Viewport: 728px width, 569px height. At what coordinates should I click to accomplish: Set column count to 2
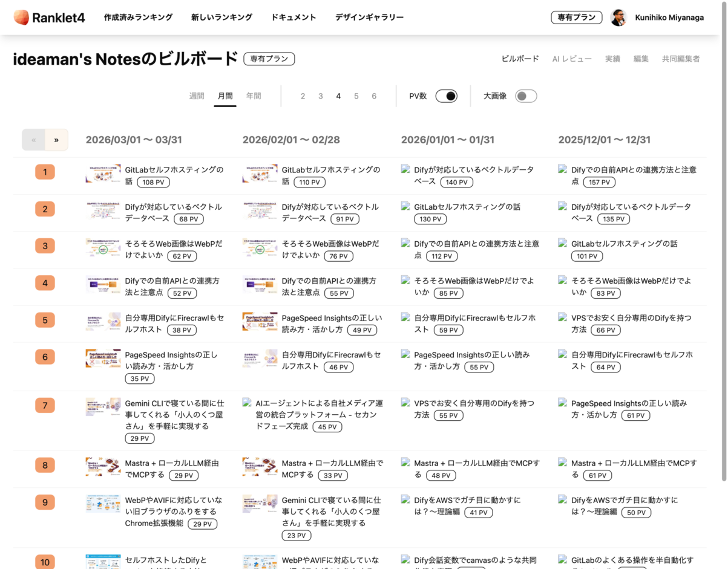click(x=303, y=96)
